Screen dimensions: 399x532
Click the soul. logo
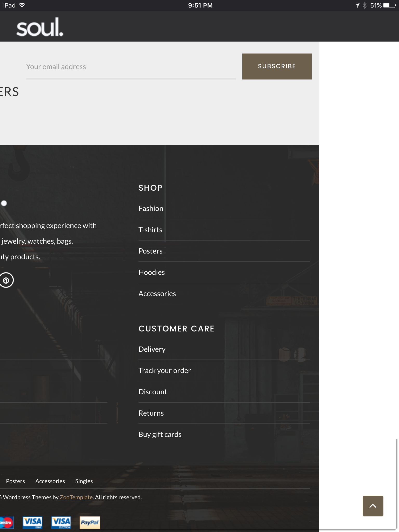(40, 27)
